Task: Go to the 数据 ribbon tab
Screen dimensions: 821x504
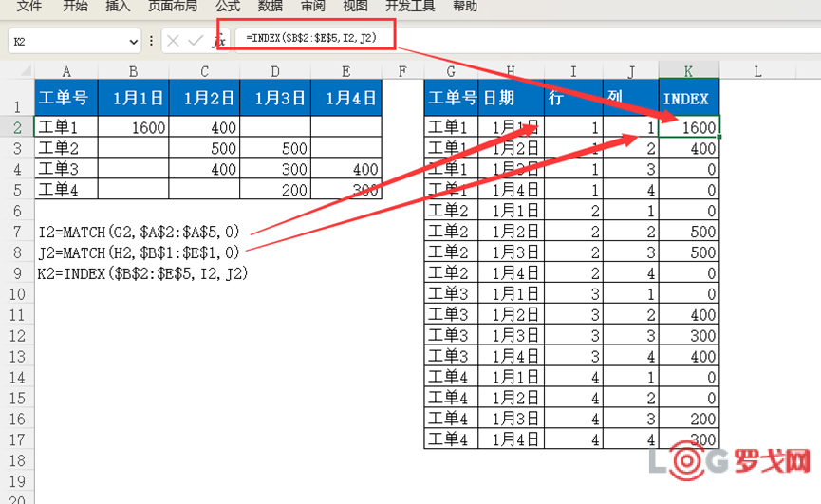Action: coord(271,6)
